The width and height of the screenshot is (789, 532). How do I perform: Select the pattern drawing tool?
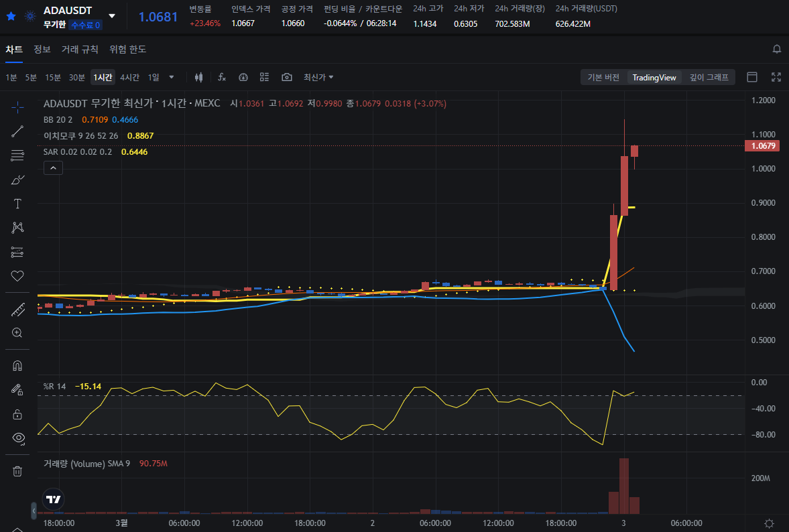pos(17,228)
